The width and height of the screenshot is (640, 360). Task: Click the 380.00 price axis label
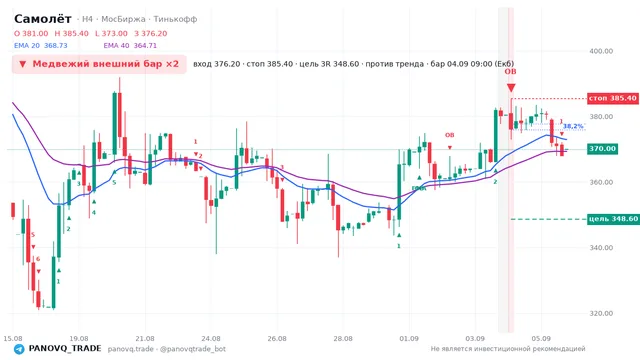601,117
